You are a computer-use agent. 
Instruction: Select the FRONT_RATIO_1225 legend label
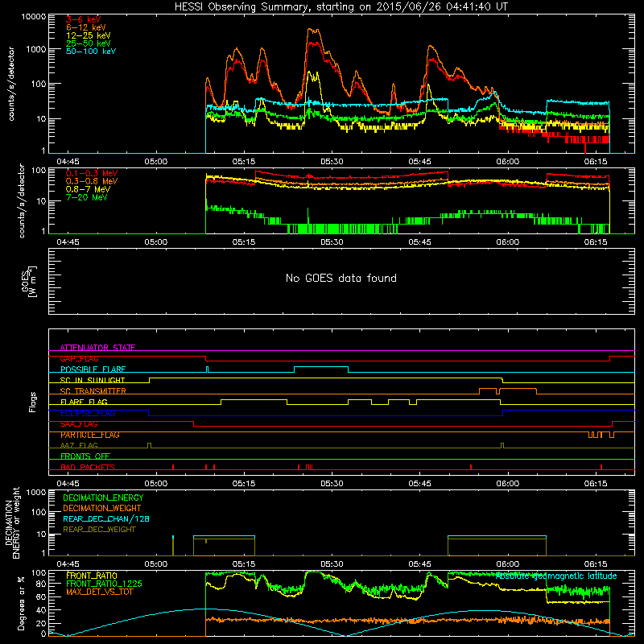[104, 584]
